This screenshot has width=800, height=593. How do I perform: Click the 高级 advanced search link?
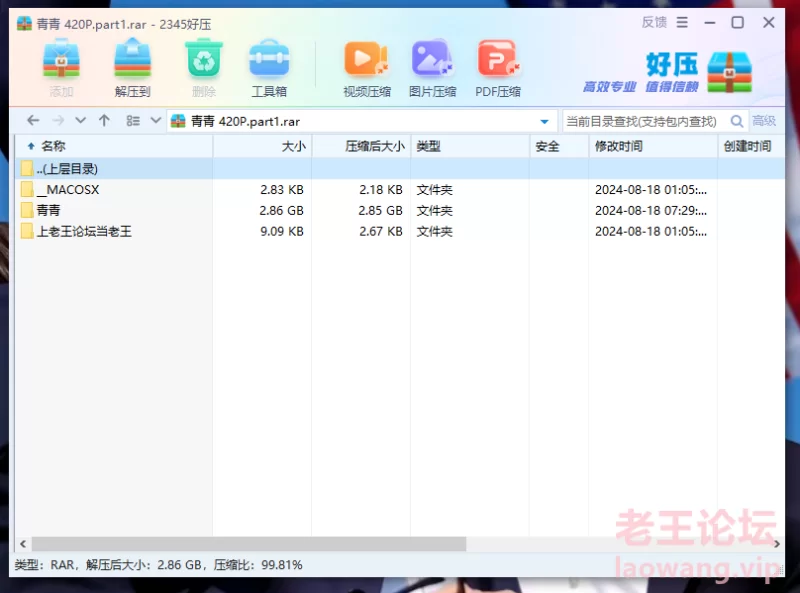[x=764, y=121]
